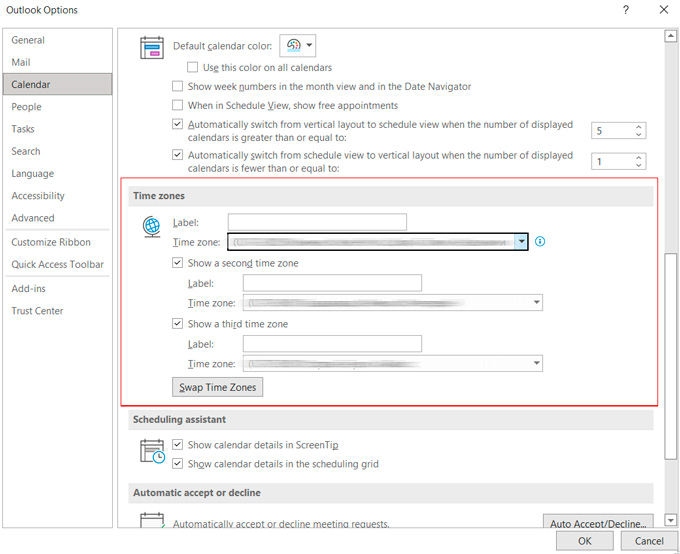This screenshot has height=554, width=680.
Task: Select the Tasks category
Action: (x=57, y=129)
